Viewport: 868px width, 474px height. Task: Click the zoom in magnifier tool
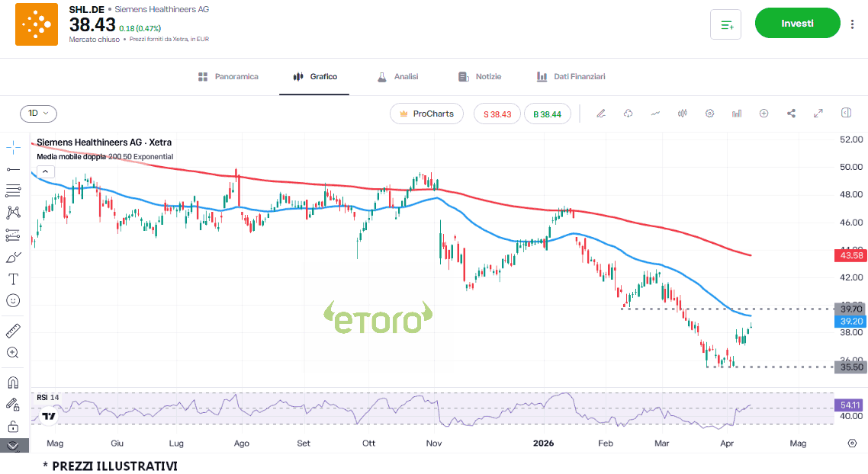coord(13,353)
